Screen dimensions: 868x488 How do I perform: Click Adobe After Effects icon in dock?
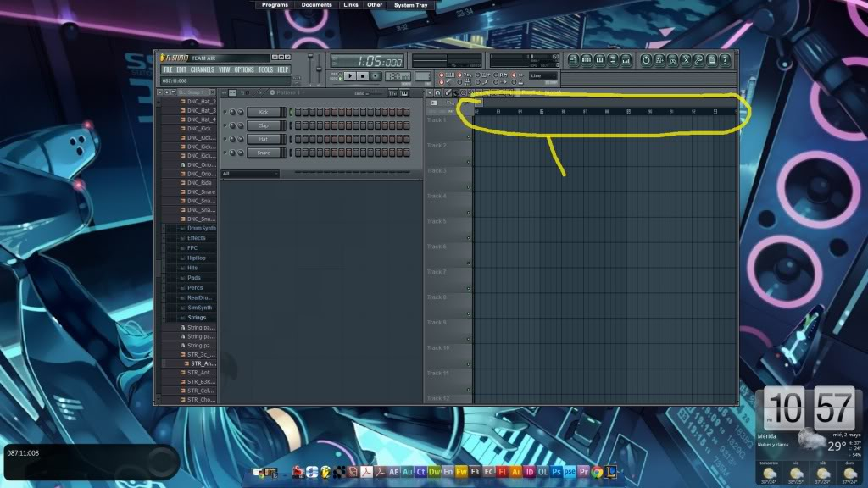[393, 472]
